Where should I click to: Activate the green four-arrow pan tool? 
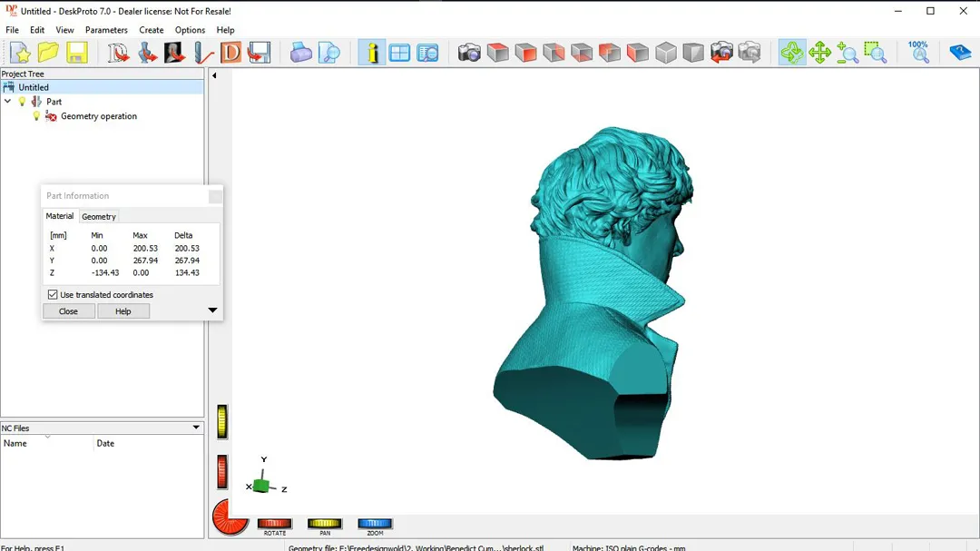pos(819,54)
